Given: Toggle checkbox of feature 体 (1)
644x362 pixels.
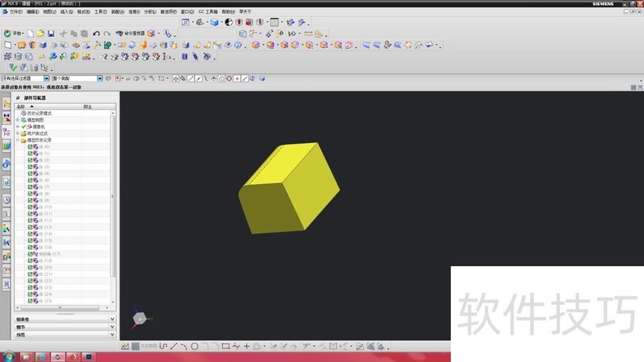Looking at the screenshot, I should [x=30, y=154].
